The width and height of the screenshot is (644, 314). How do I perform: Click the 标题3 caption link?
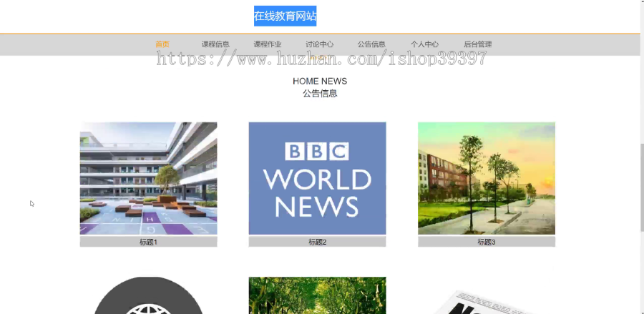[487, 242]
